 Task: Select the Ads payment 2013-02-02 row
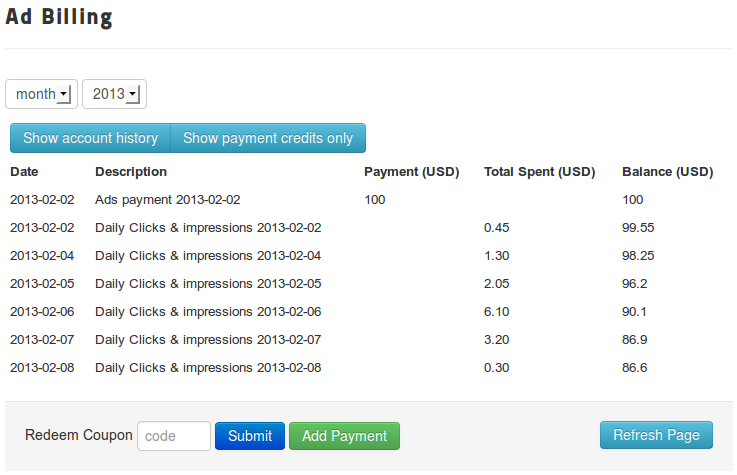click(168, 200)
